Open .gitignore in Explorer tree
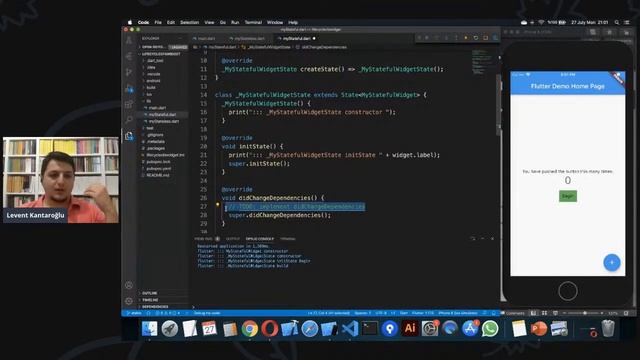Image resolution: width=640 pixels, height=360 pixels. pos(155,135)
